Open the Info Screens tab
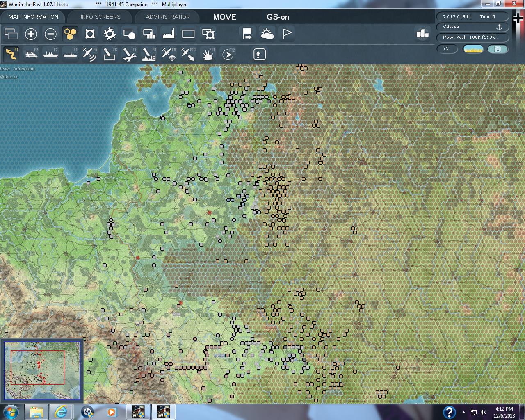This screenshot has width=525, height=420. tap(100, 17)
